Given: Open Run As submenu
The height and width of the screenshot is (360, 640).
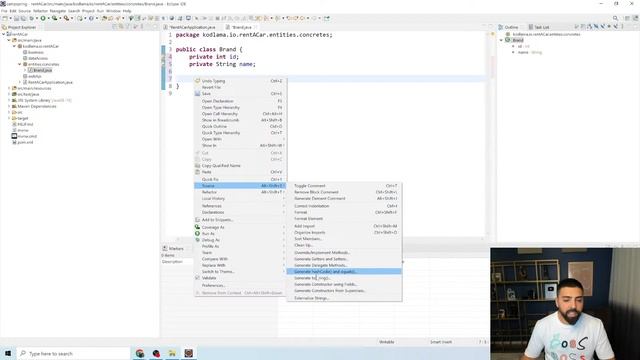Looking at the screenshot, I should pos(240,233).
